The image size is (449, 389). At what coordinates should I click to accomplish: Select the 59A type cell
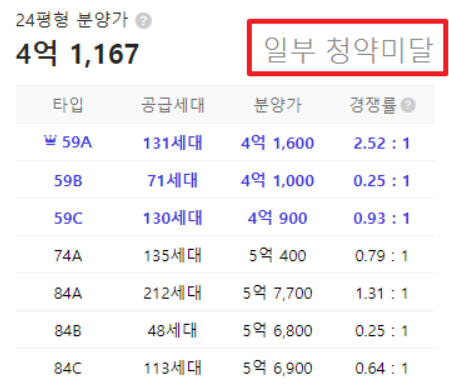pyautogui.click(x=77, y=142)
